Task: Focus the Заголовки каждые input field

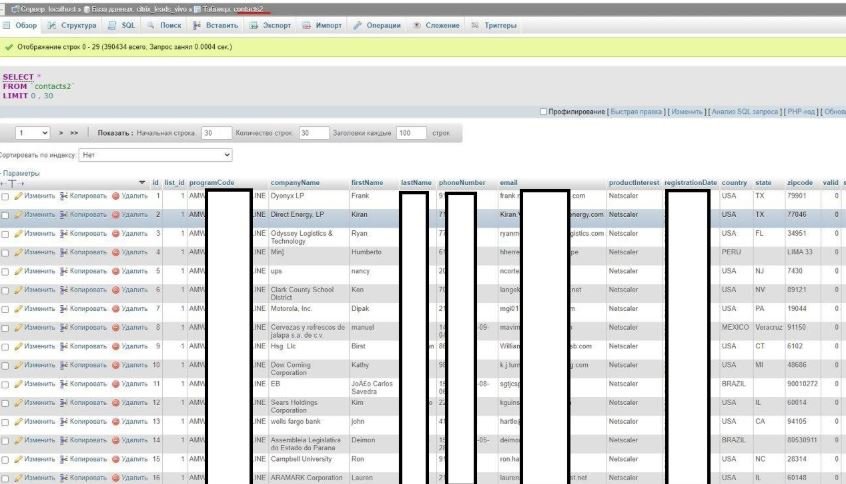Action: pyautogui.click(x=411, y=133)
